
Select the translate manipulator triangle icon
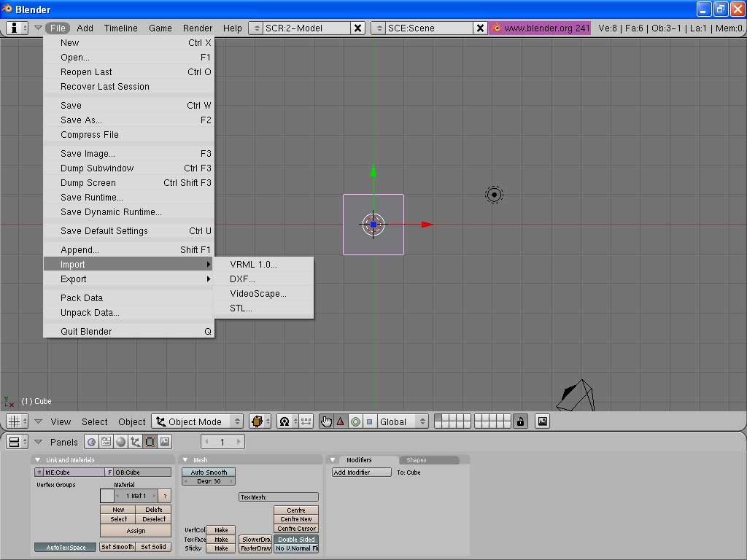tap(341, 421)
